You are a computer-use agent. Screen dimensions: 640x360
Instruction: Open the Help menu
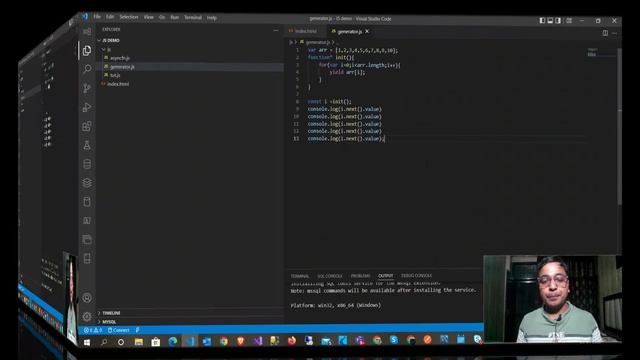(x=211, y=18)
